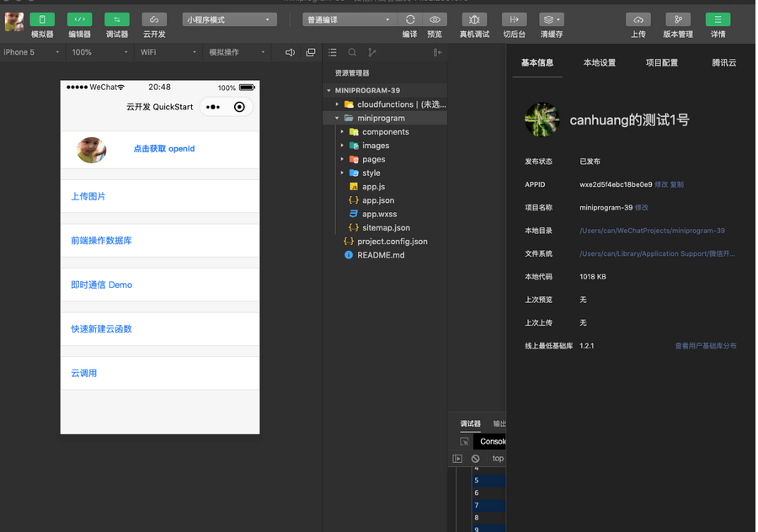Viewport: 758px width, 532px height.
Task: Collapse the miniprogram folder
Action: pos(385,118)
